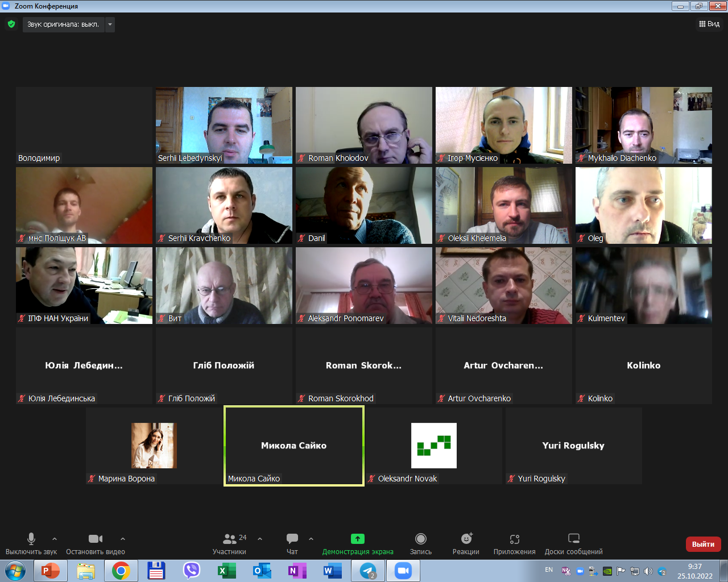This screenshot has height=582, width=728.
Task: Open Доски сообщений whiteboards
Action: click(574, 544)
